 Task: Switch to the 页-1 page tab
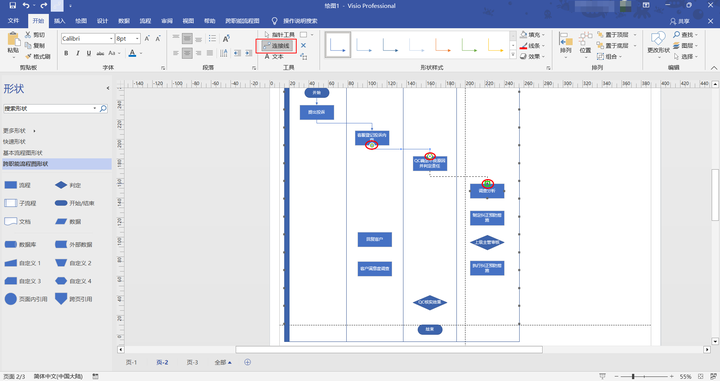(x=131, y=362)
